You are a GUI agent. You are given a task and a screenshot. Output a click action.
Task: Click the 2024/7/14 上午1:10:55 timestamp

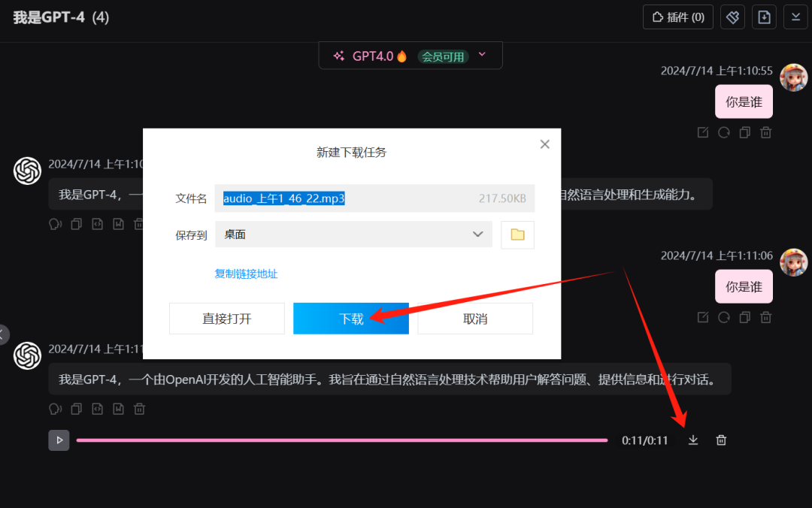[x=717, y=71]
